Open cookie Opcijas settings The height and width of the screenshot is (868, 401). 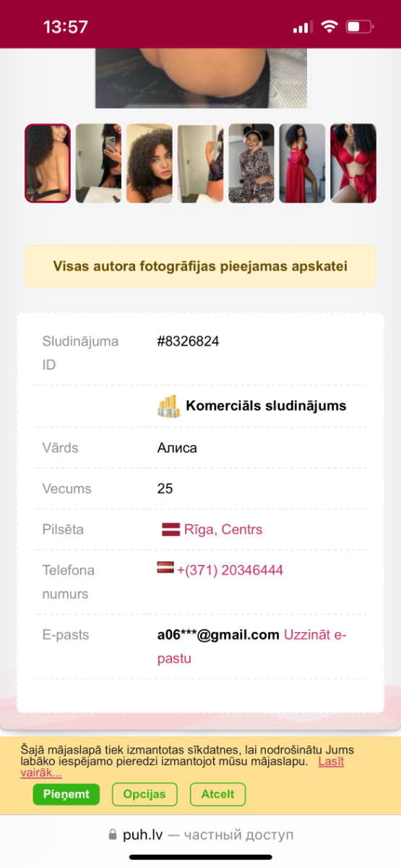145,794
